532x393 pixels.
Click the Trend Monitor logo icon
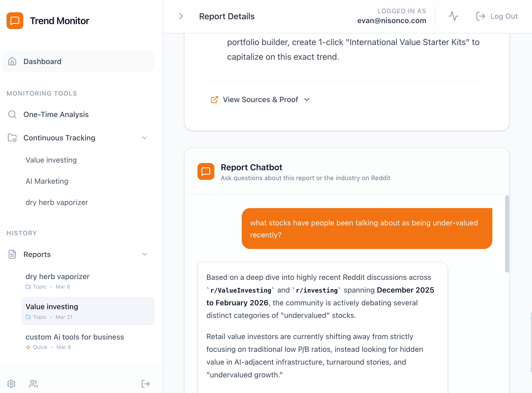15,21
